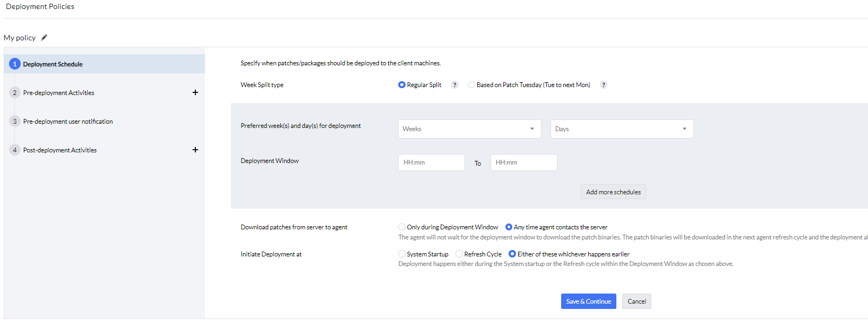868x327 pixels.
Task: Open the help icon next to Regular Split
Action: [x=454, y=85]
